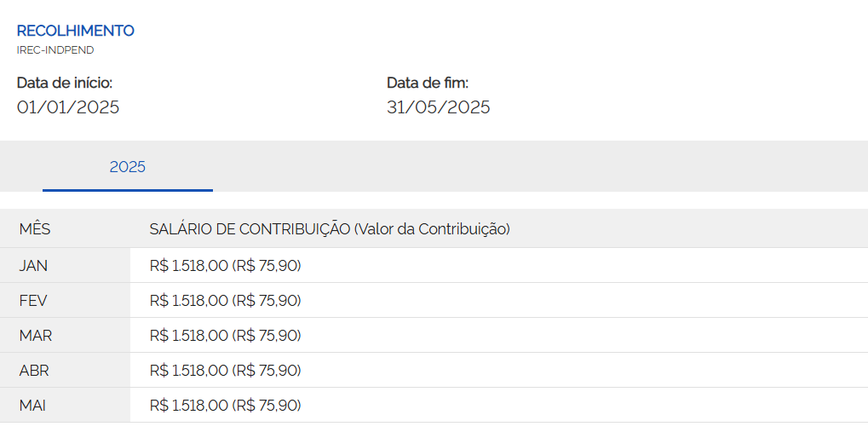Select the IREC-INDPEND indicator label
This screenshot has width=868, height=438.
pyautogui.click(x=55, y=49)
